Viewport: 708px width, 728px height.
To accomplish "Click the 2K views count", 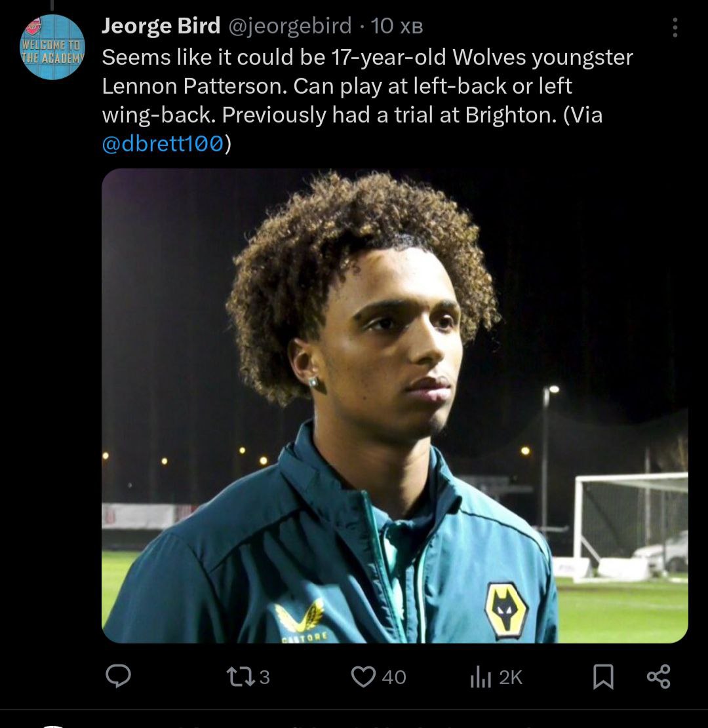I will click(x=511, y=677).
